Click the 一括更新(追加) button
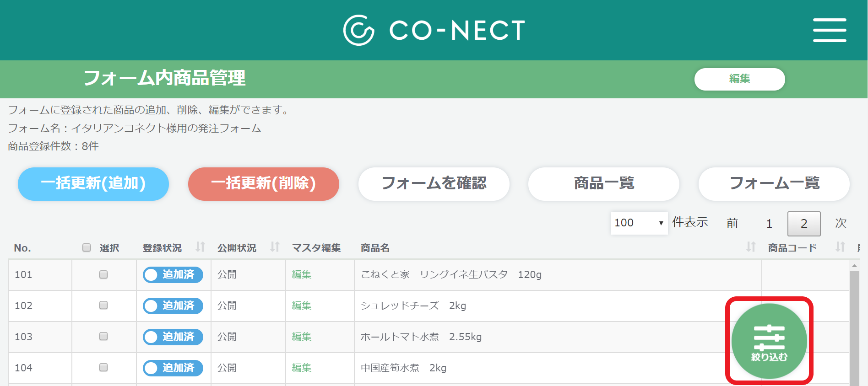 click(93, 184)
